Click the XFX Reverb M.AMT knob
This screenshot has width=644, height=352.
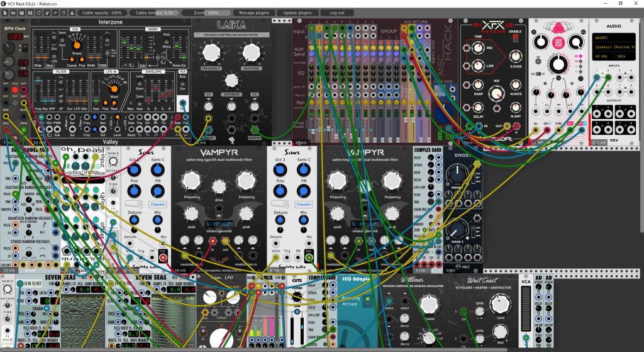516,107
